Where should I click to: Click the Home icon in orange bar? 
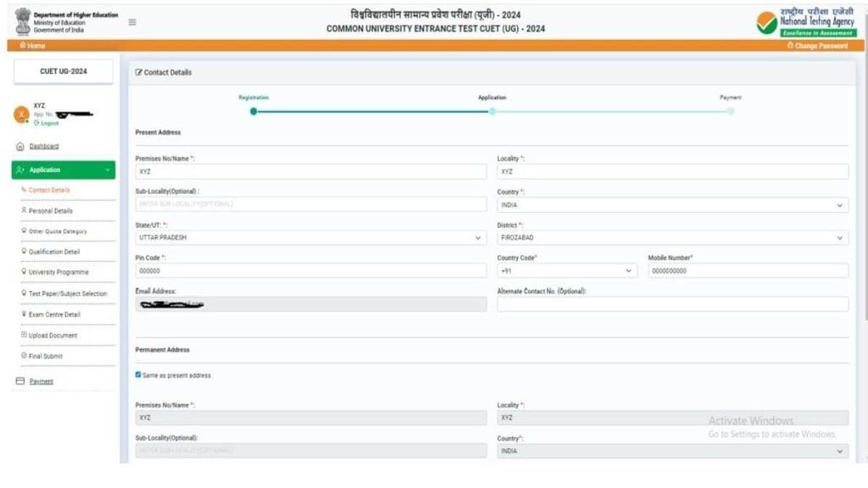(23, 46)
